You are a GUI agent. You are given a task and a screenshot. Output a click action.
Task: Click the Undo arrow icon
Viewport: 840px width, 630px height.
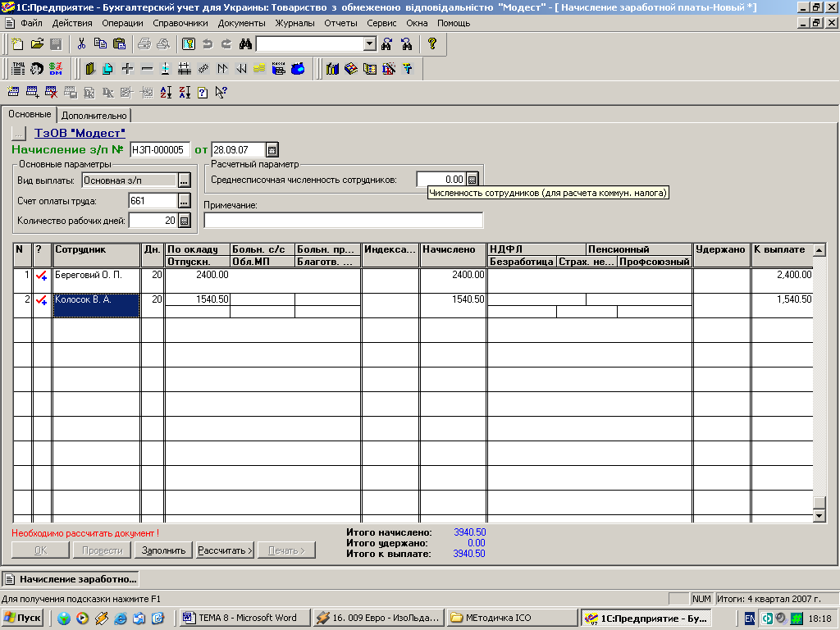pos(208,44)
